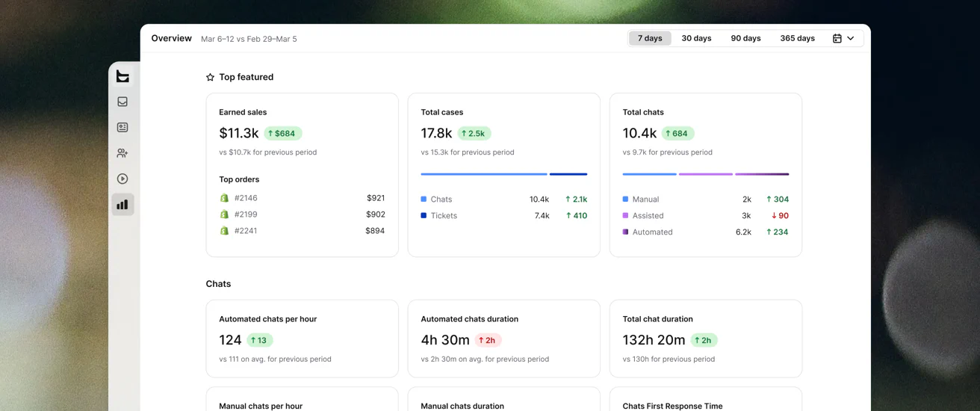The height and width of the screenshot is (411, 980).
Task: Click the Shopify icon for order #2199
Action: pyautogui.click(x=224, y=214)
